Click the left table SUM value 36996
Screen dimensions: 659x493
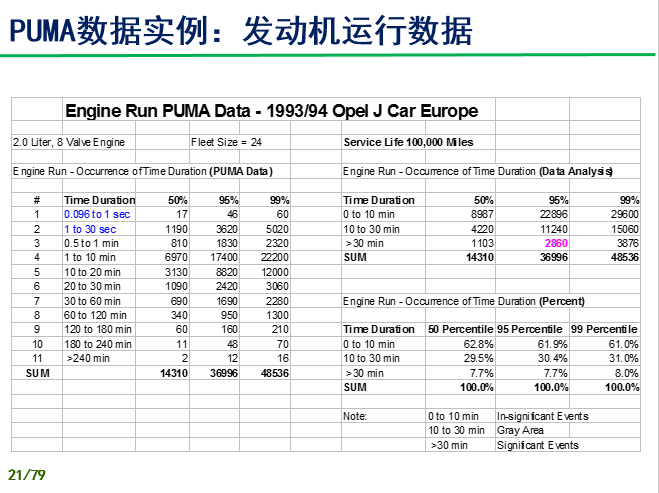[x=224, y=373]
